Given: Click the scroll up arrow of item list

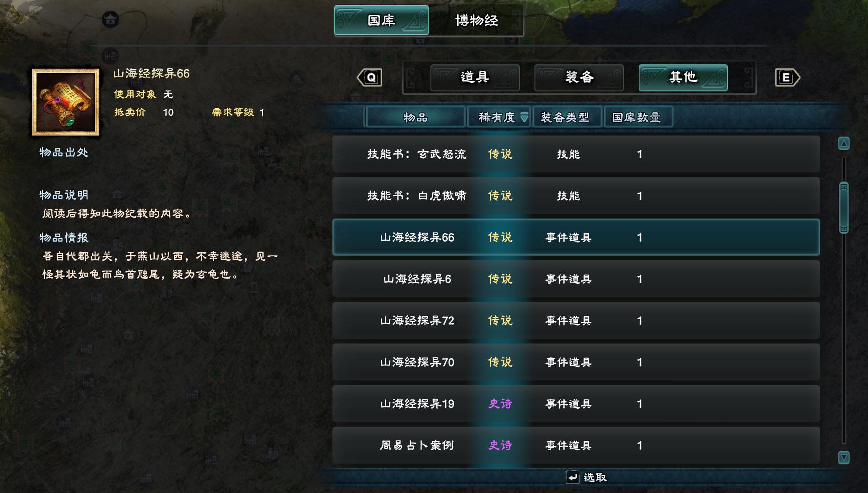Looking at the screenshot, I should point(843,144).
